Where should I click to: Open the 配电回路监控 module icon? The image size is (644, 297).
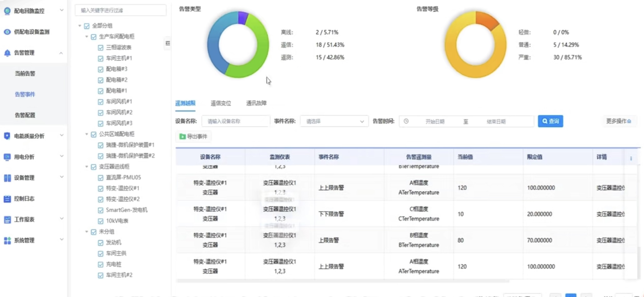click(7, 10)
